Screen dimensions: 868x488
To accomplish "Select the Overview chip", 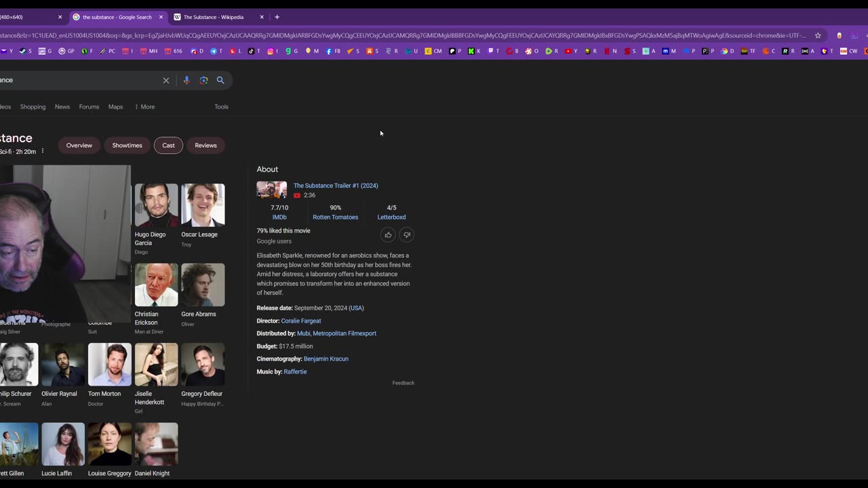I will (x=79, y=145).
